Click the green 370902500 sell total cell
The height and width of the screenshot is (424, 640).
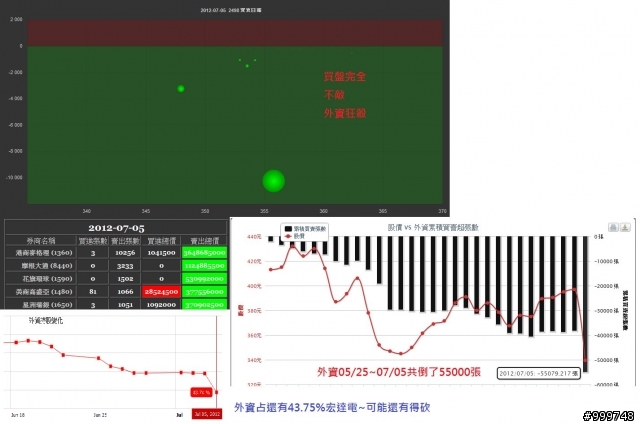(x=204, y=304)
